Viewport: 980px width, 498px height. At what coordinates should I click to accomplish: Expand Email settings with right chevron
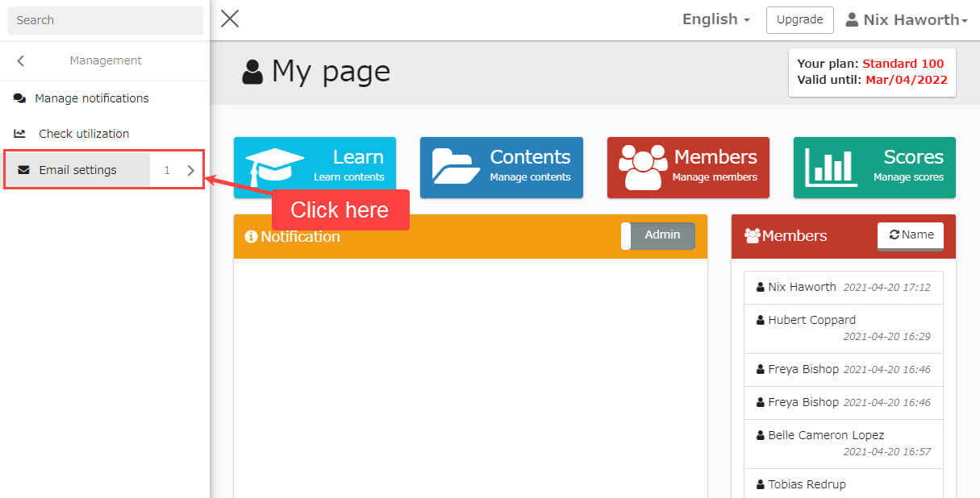(191, 170)
